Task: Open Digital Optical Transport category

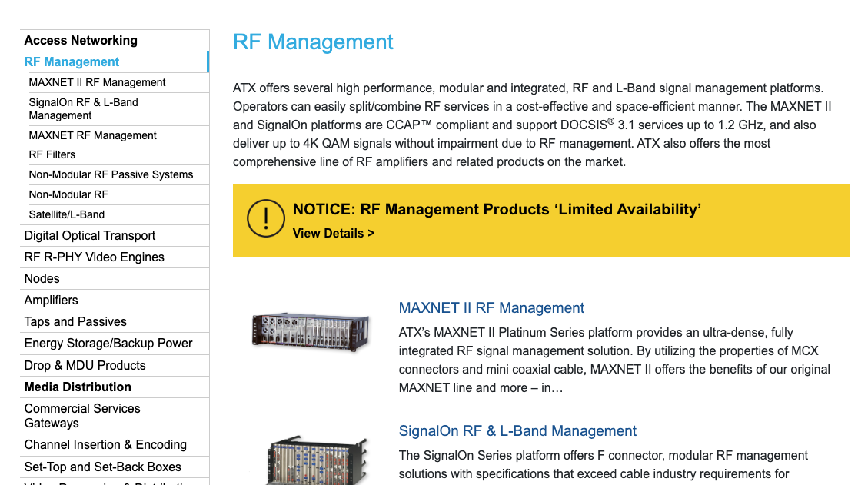Action: pyautogui.click(x=90, y=236)
